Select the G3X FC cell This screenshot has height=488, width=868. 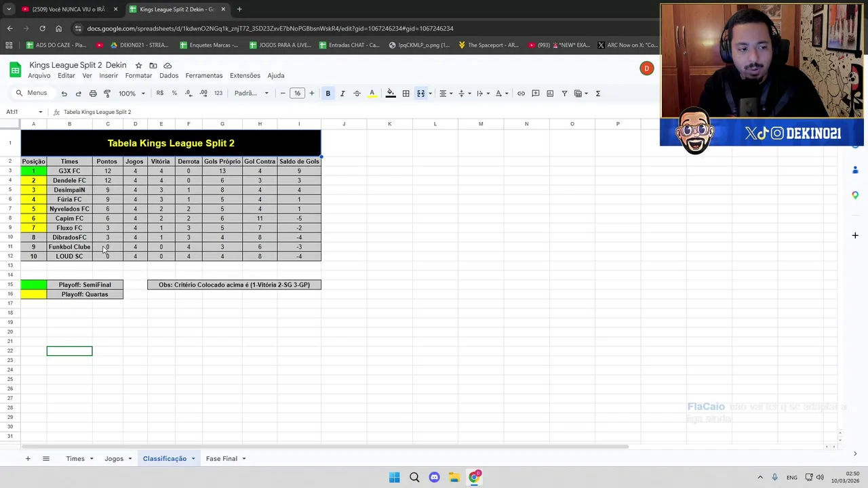pos(69,171)
